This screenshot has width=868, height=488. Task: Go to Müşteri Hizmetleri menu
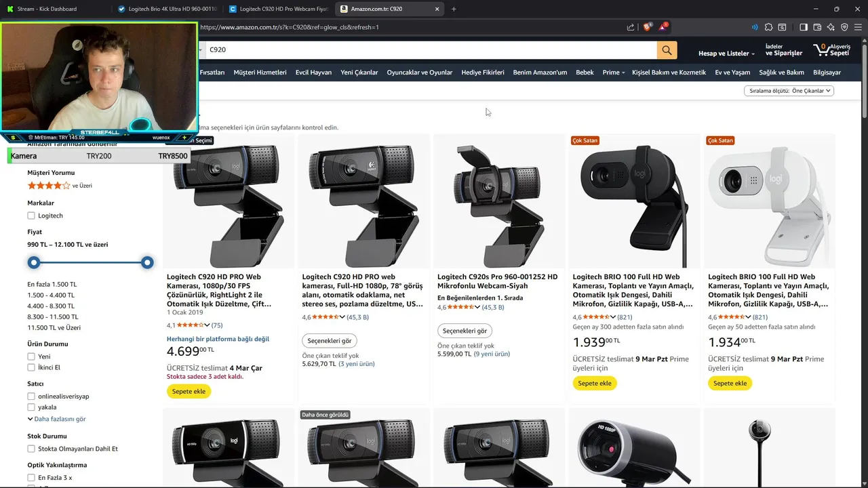click(260, 73)
